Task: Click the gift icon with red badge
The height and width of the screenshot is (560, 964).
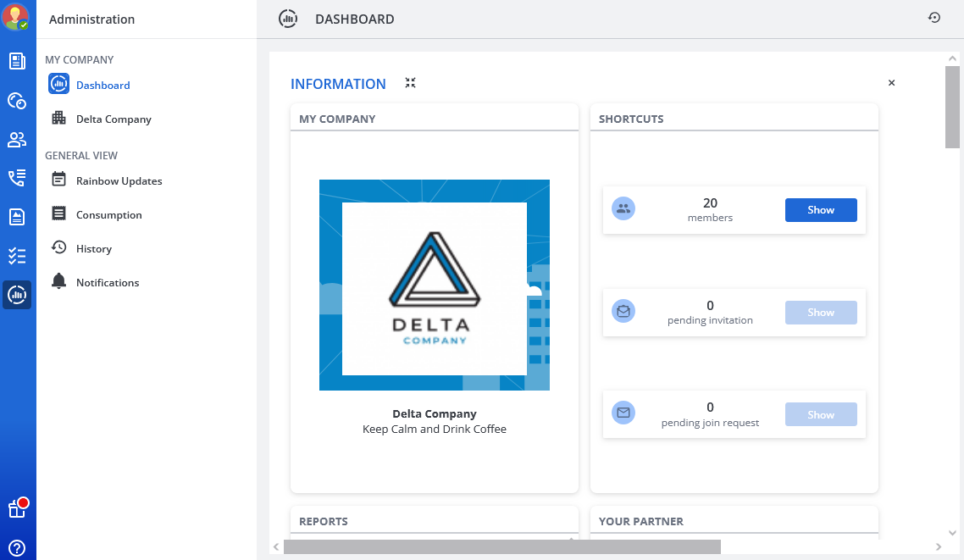Action: point(17,508)
